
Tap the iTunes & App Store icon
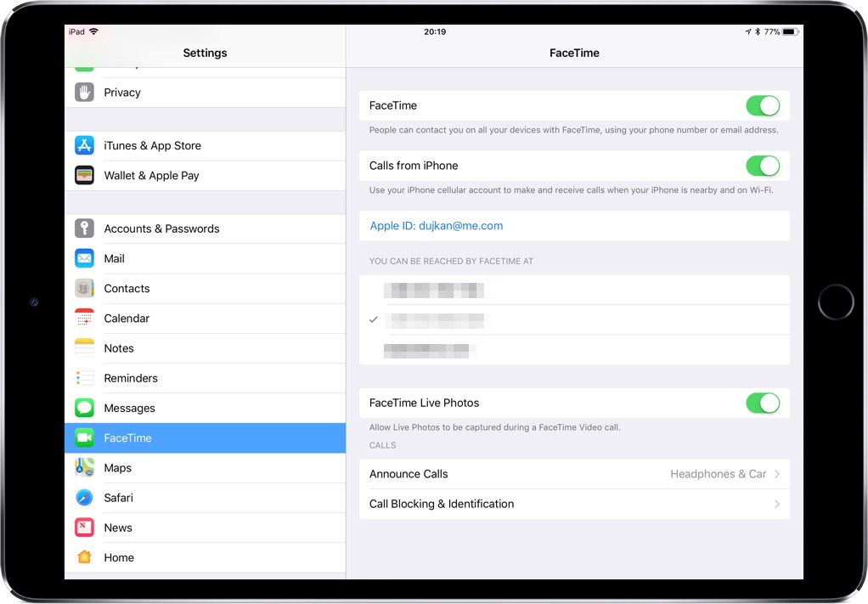tap(84, 145)
